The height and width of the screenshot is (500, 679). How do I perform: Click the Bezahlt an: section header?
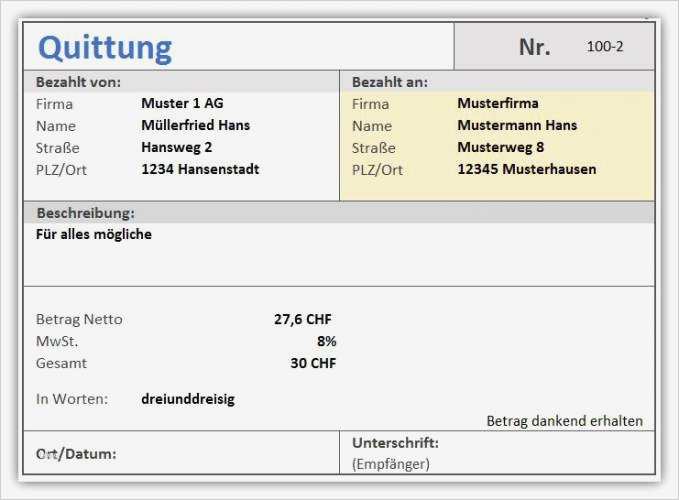(x=390, y=82)
